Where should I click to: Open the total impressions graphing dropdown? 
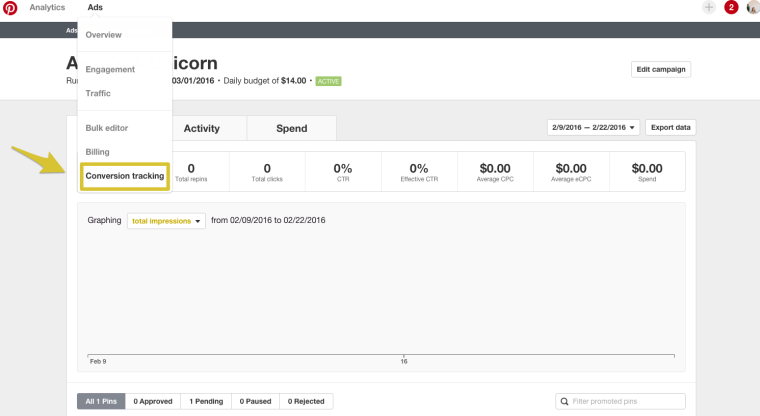click(x=166, y=221)
